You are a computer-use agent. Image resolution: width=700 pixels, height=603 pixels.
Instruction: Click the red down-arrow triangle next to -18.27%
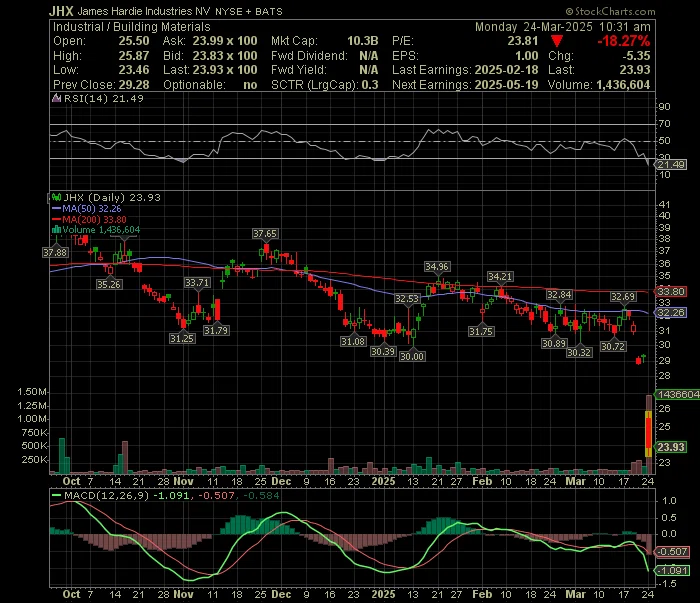pos(557,42)
